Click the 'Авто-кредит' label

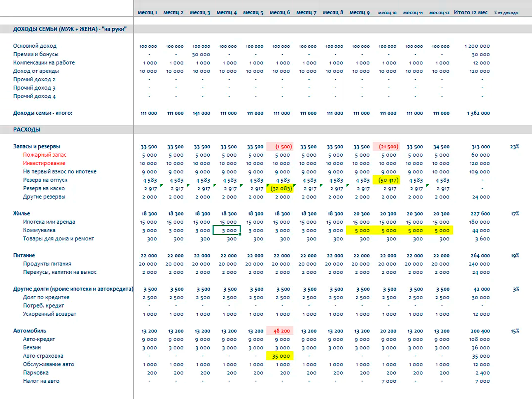point(39,339)
